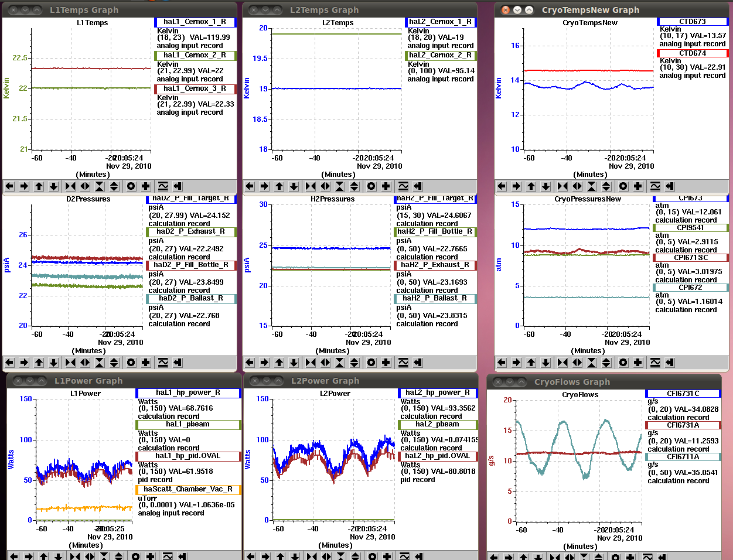Click the plus icon in CryoPressuresNew toolbar
Screen dimensions: 733x560
coord(638,363)
